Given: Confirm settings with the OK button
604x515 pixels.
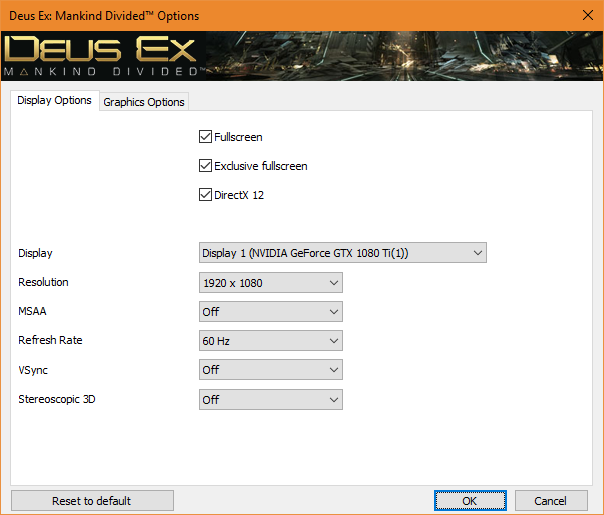Looking at the screenshot, I should pyautogui.click(x=470, y=501).
